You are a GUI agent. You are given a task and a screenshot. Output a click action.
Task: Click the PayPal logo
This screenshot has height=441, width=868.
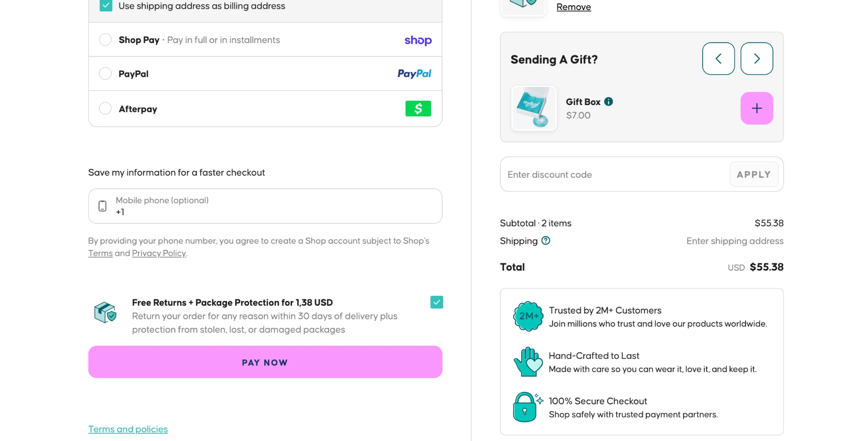tap(414, 73)
